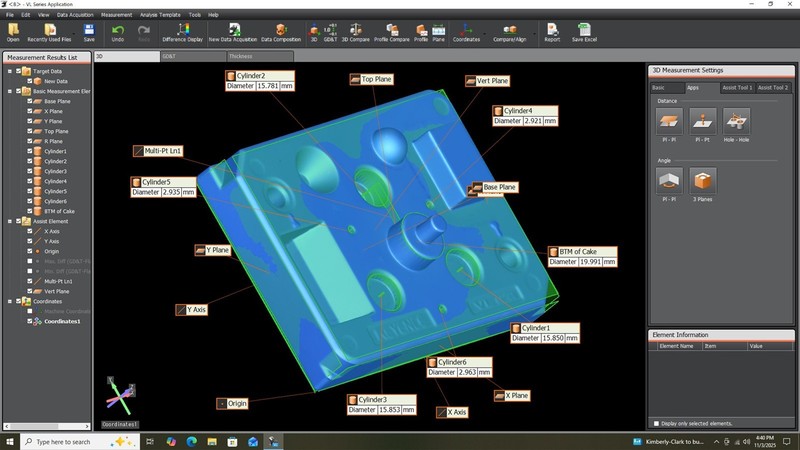Collapse the Target Data tree node
Screen dimensions: 800x450
click(x=10, y=71)
